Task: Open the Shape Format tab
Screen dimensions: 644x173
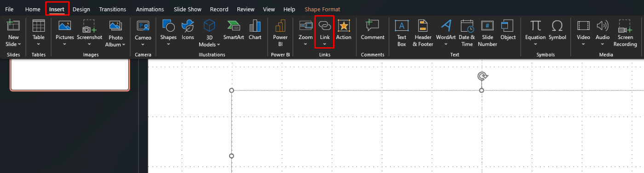Action: [x=322, y=9]
